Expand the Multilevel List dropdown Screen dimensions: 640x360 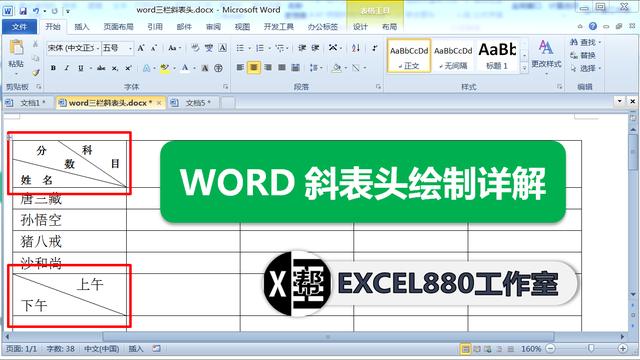(287, 48)
